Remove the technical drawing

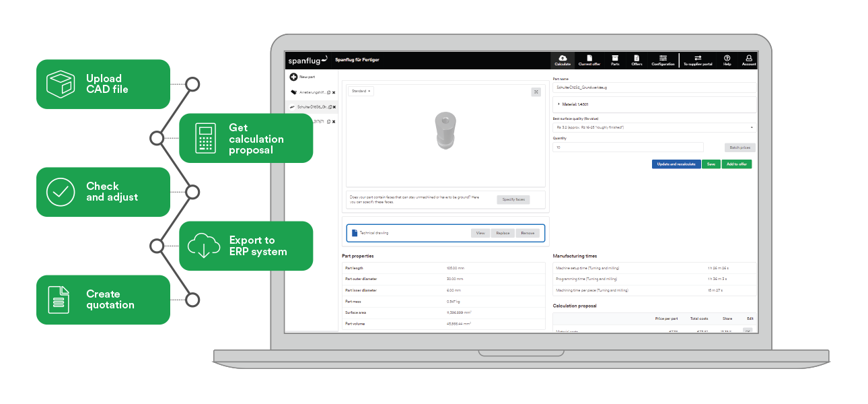(x=528, y=233)
